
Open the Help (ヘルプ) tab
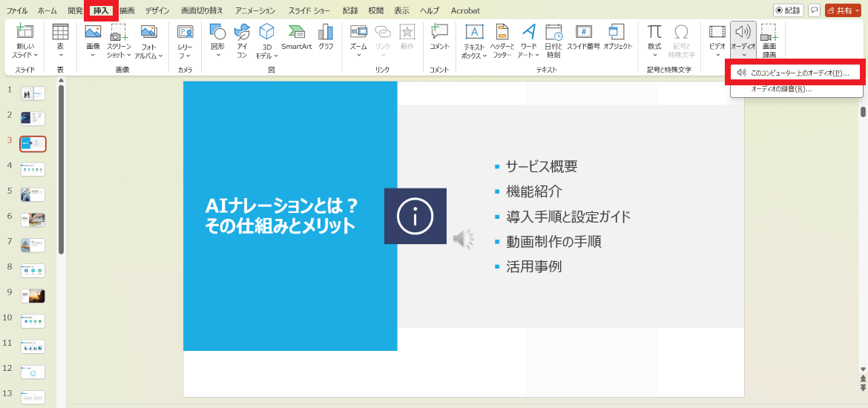(x=430, y=10)
